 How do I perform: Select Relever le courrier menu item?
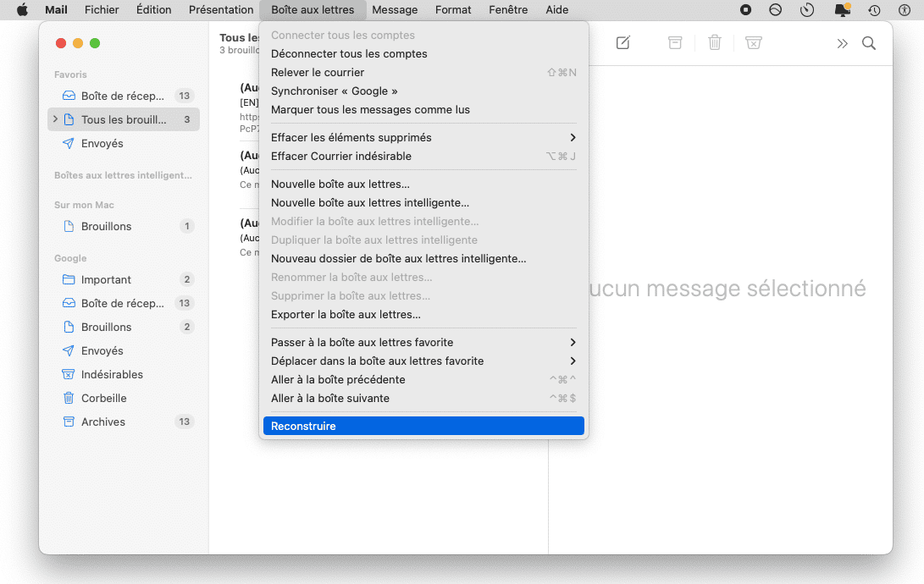[318, 72]
